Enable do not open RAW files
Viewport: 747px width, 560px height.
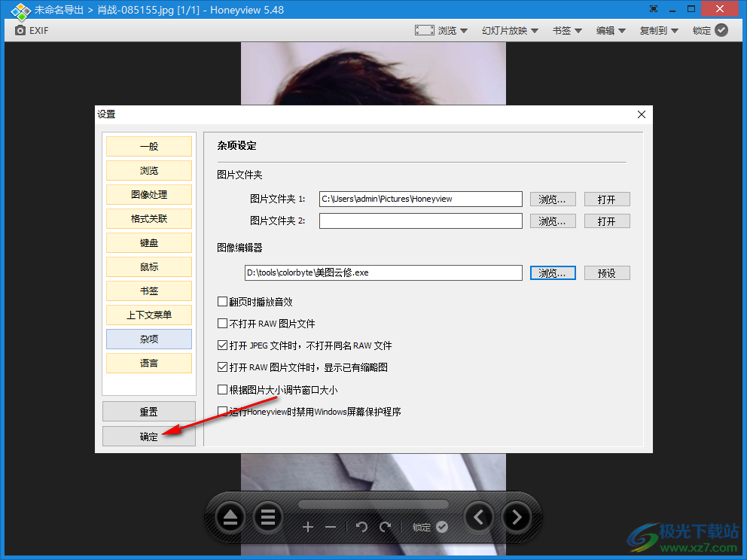(222, 324)
